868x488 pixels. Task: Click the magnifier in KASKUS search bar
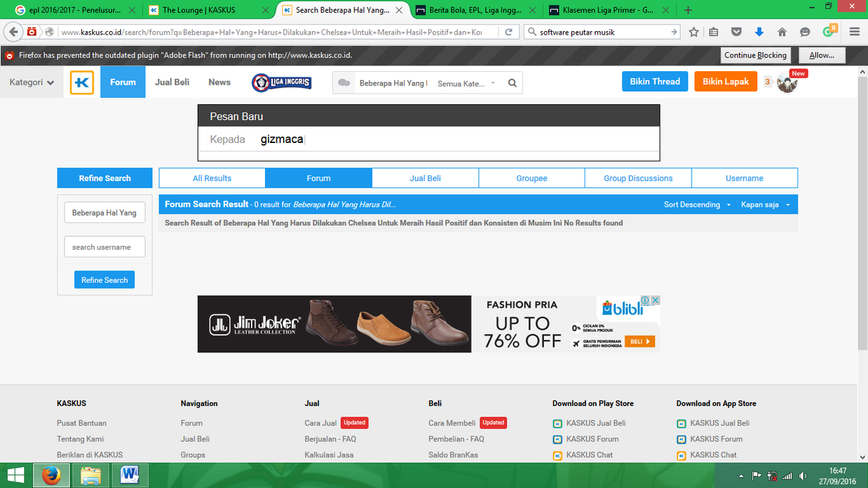pyautogui.click(x=513, y=83)
